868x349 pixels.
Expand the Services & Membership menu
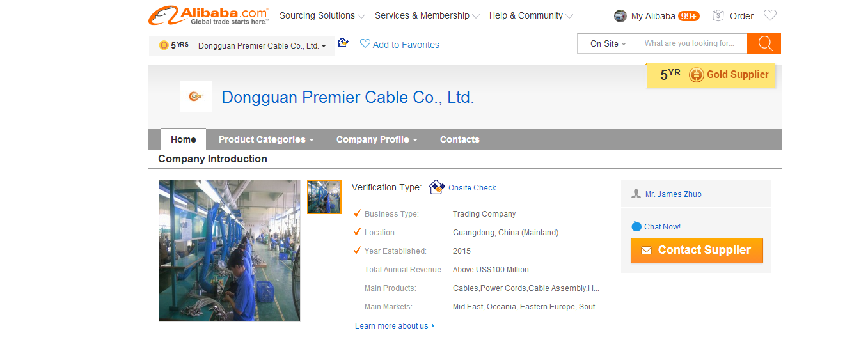point(427,15)
